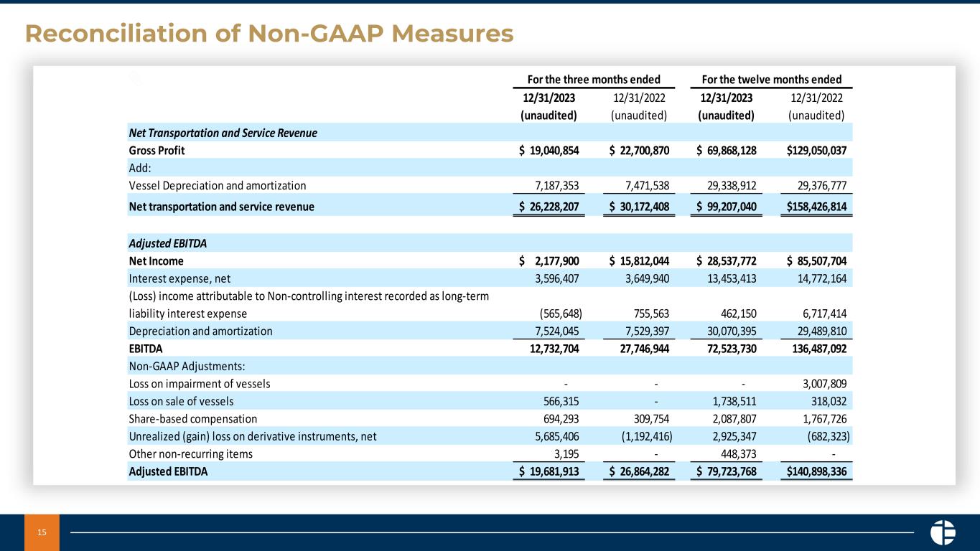
Task: Click the Net Income row label
Action: coord(156,260)
